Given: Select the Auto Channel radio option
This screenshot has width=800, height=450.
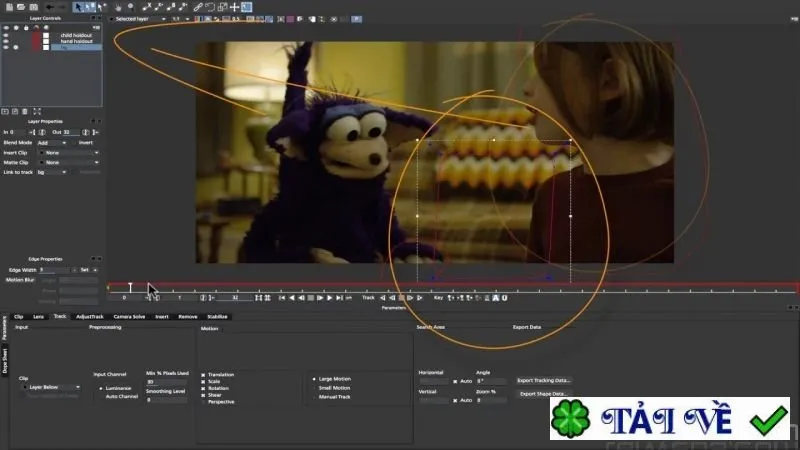Looking at the screenshot, I should click(101, 396).
